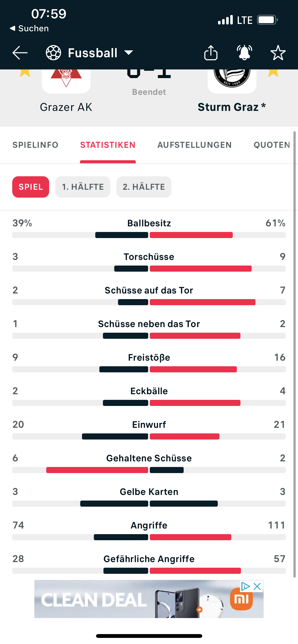Open the AdChoices info icon

[245, 587]
